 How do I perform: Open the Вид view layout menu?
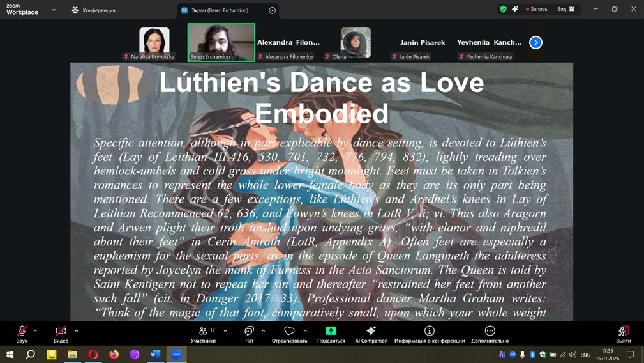565,9
